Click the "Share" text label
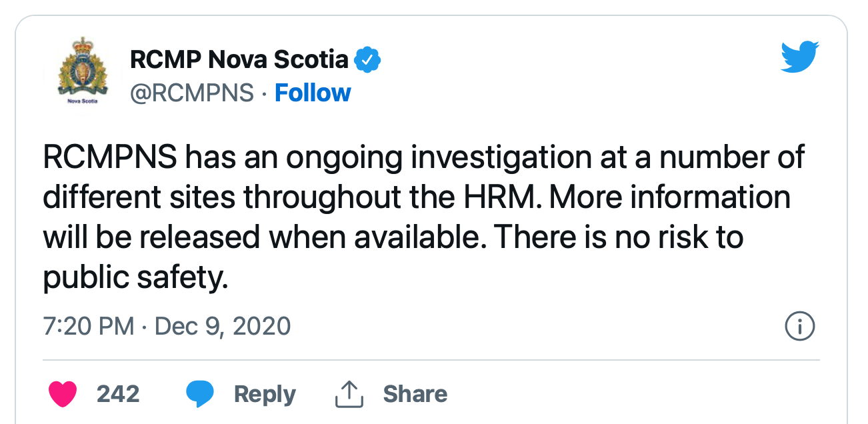This screenshot has height=424, width=868. coord(415,394)
